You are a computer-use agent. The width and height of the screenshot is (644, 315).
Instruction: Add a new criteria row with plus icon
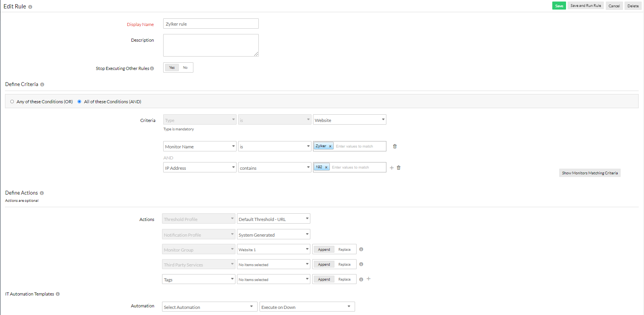click(x=391, y=168)
